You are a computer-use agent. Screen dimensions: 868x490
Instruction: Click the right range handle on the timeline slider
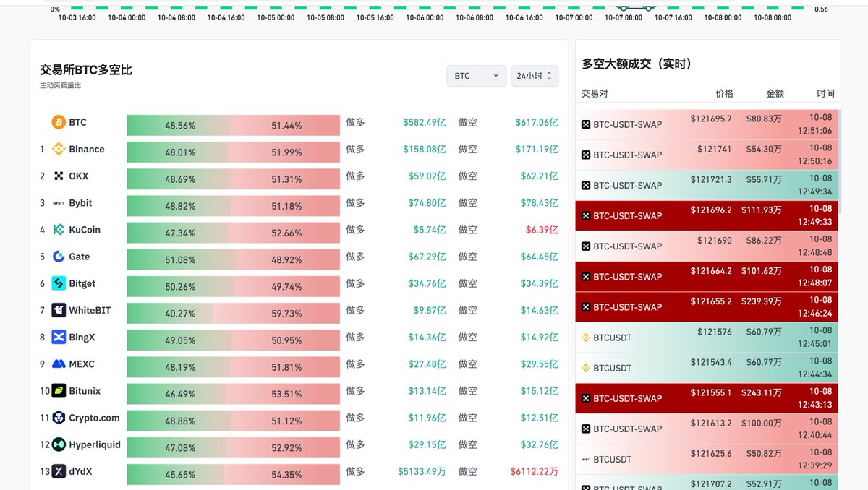[649, 7]
